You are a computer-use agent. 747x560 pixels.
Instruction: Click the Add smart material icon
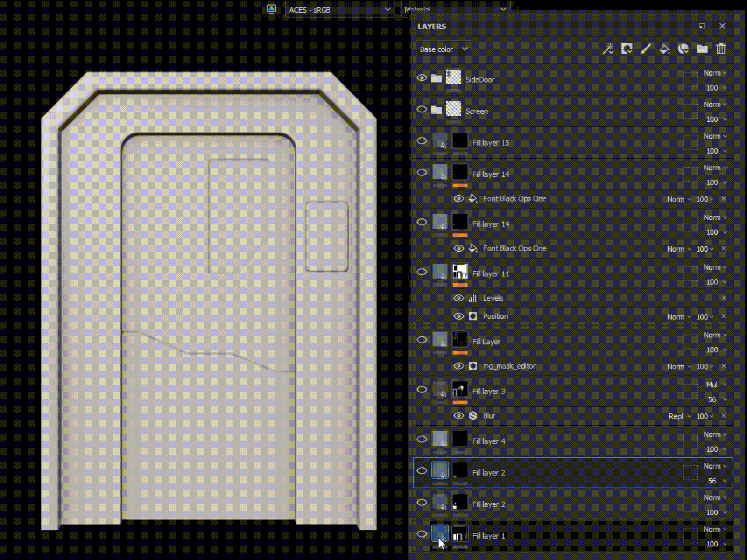tap(683, 49)
